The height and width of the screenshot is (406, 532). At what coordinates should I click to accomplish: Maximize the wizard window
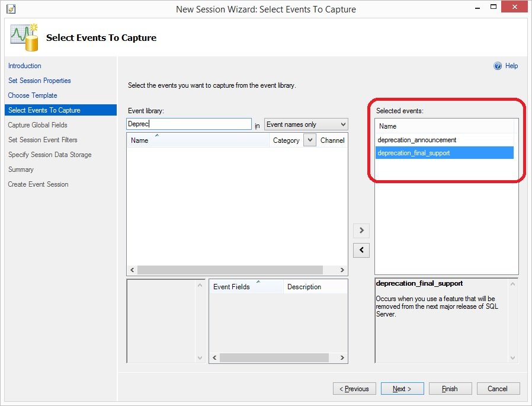493,7
